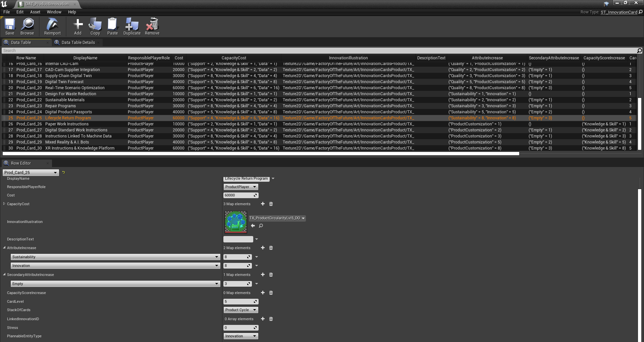Click the Paste toolbar icon

tap(112, 26)
